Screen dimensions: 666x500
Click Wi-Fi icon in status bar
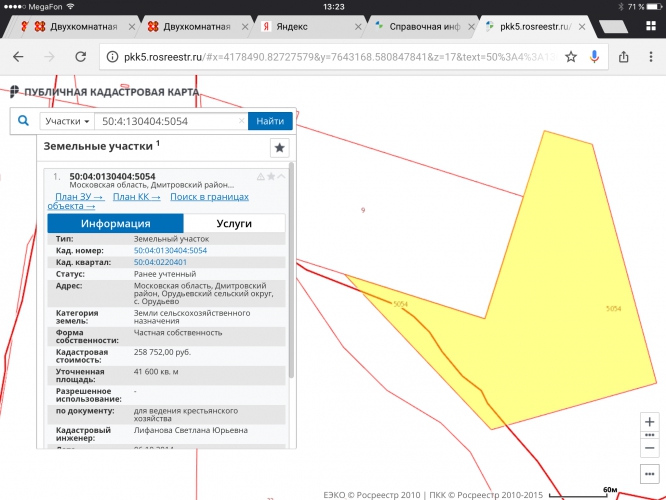coord(71,6)
